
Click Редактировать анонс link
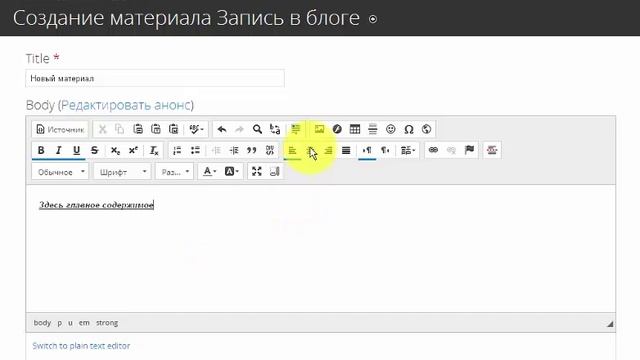click(127, 105)
